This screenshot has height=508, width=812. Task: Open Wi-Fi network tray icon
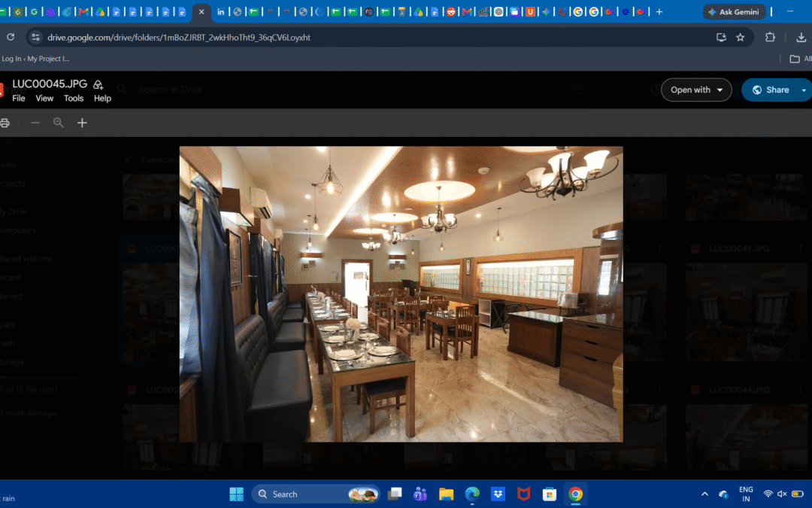point(768,494)
